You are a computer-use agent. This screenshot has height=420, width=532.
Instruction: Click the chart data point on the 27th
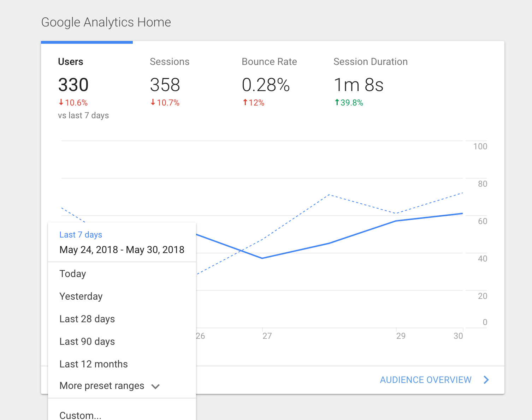click(x=262, y=258)
